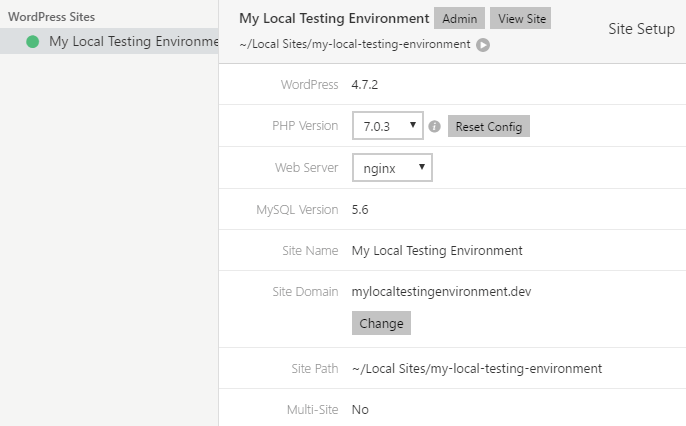The image size is (686, 426).
Task: Click the PHP version info icon
Action: click(434, 126)
